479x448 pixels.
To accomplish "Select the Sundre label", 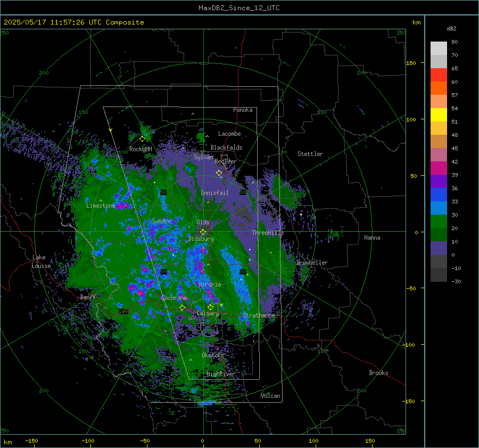I will 161,221.
